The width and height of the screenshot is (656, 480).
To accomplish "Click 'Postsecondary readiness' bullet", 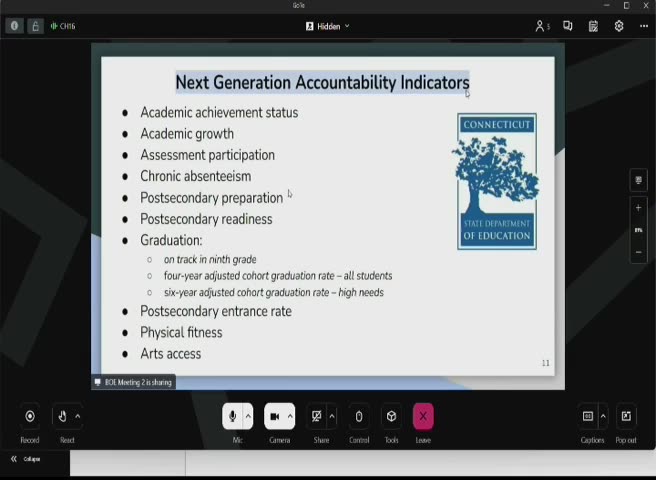I will (206, 219).
